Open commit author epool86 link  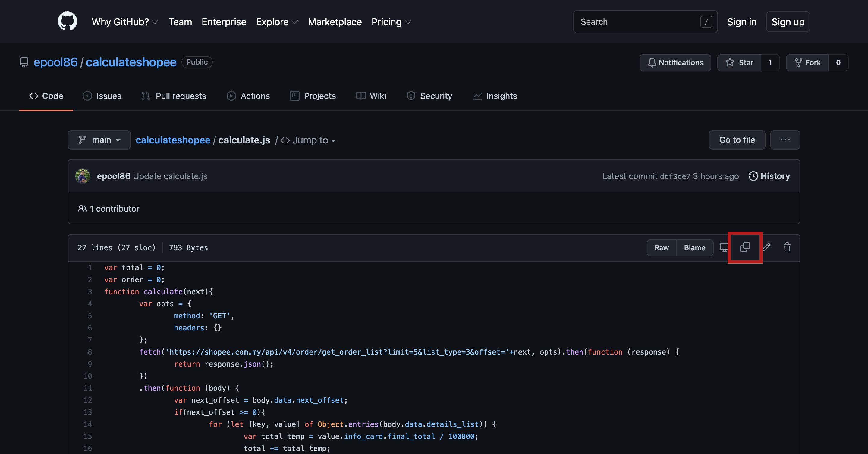(114, 176)
